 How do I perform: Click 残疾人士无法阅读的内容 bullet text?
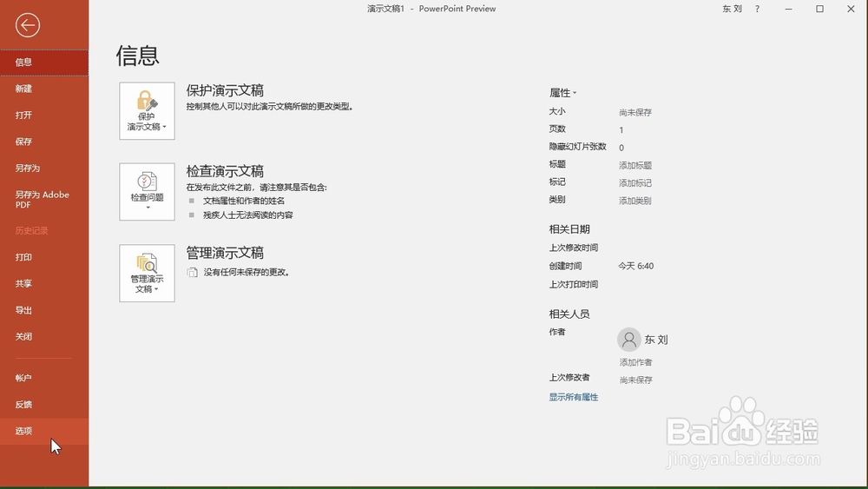[248, 215]
